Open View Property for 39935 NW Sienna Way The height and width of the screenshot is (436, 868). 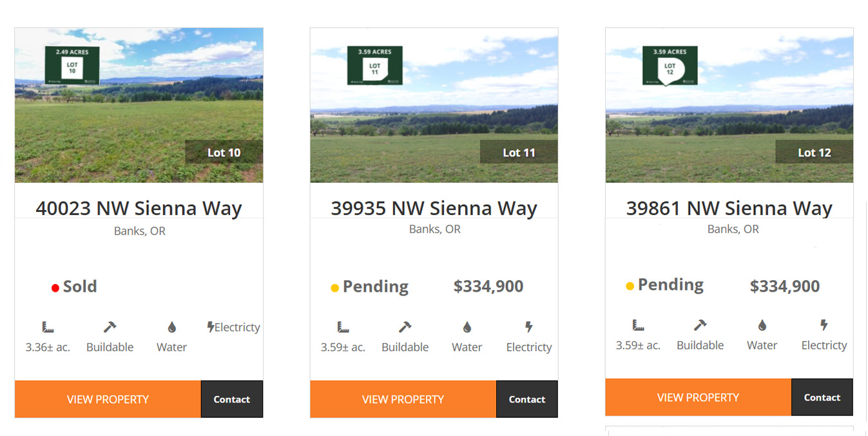click(x=403, y=399)
